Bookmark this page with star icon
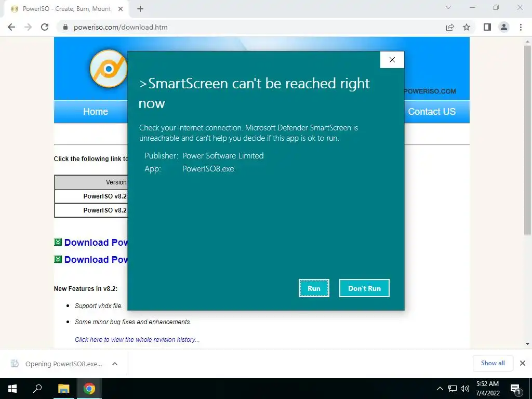 pos(467,27)
